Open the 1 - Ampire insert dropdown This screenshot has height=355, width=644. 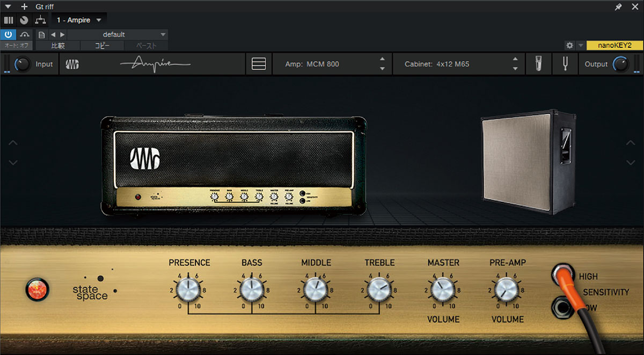79,20
